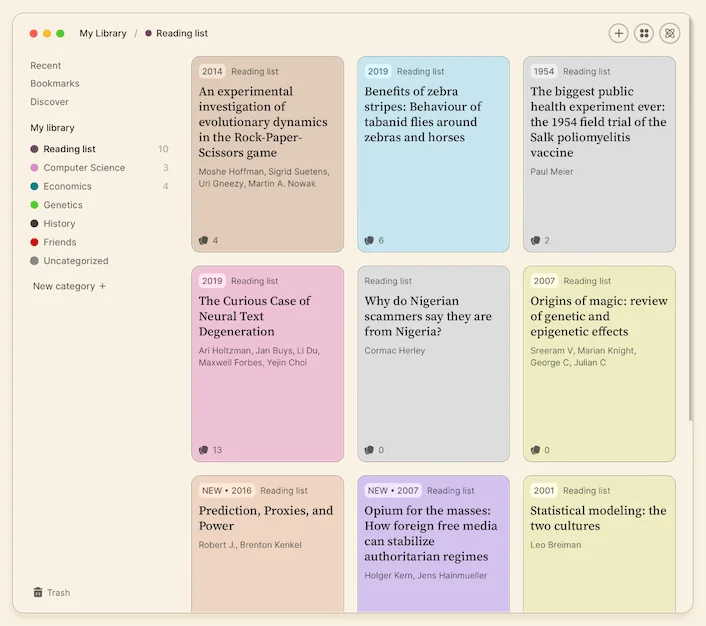
Task: Click citations icon on Neural Text Degeneration card
Action: 203,450
